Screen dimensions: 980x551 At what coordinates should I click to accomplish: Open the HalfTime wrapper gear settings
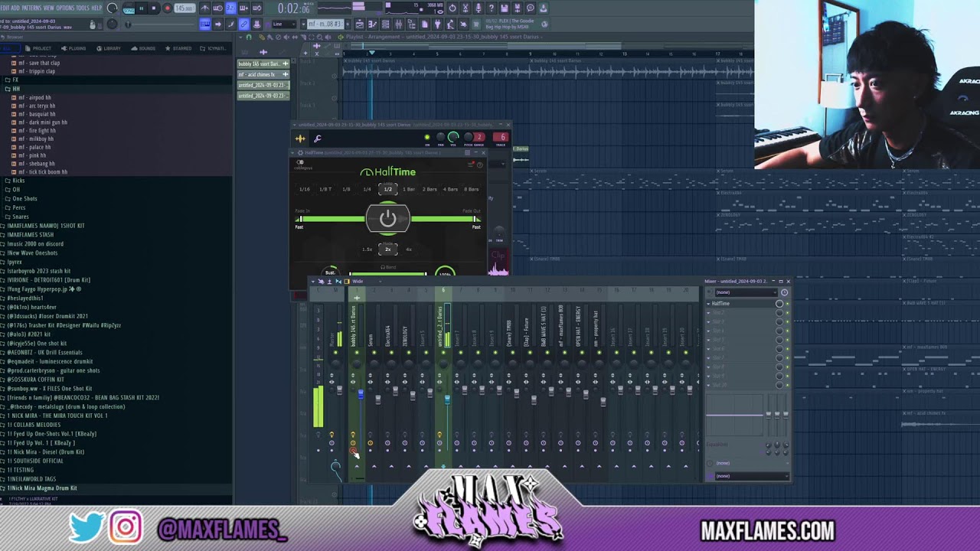click(x=299, y=152)
